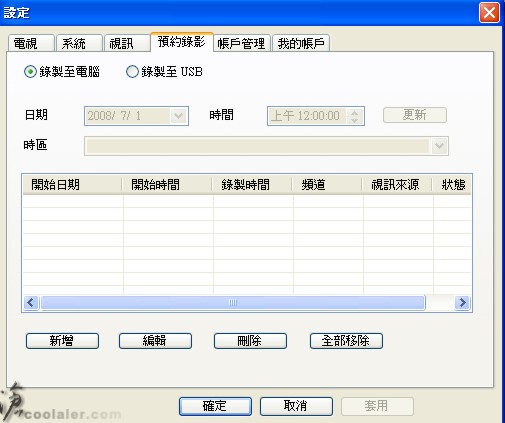The height and width of the screenshot is (423, 505).
Task: Click the horizontal scrollbar thumb
Action: 233,303
